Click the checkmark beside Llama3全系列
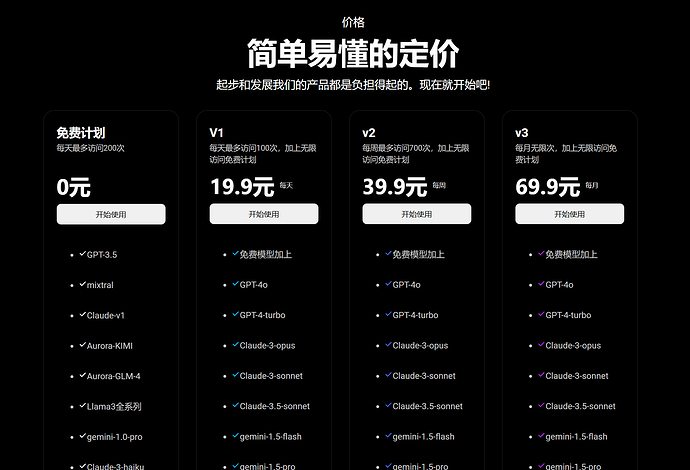690x470 pixels. coord(82,405)
